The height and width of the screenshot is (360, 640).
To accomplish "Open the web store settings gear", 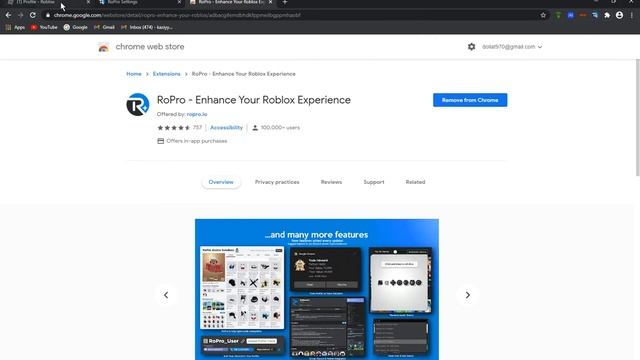I will click(471, 47).
